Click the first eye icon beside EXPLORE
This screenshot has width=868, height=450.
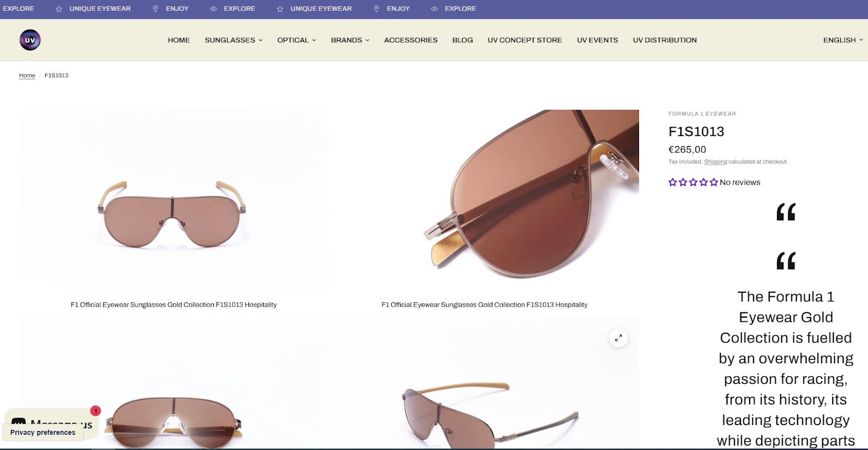coord(213,9)
